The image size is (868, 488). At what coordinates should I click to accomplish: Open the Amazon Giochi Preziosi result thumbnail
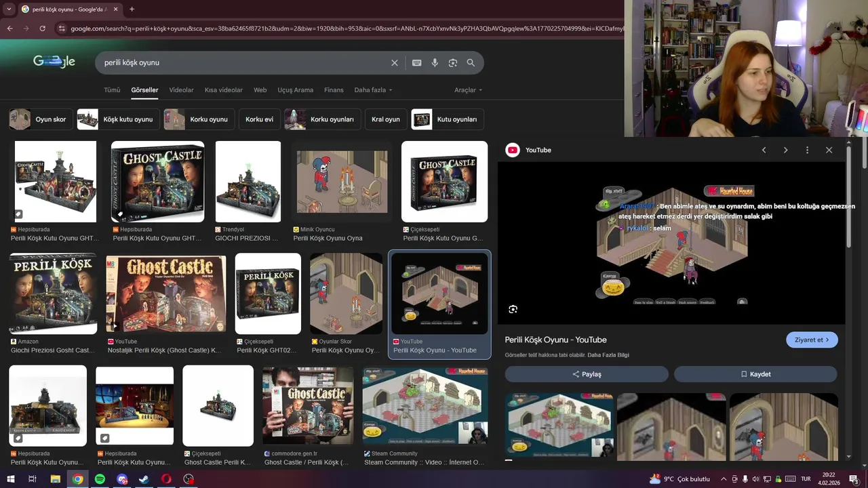(x=53, y=293)
